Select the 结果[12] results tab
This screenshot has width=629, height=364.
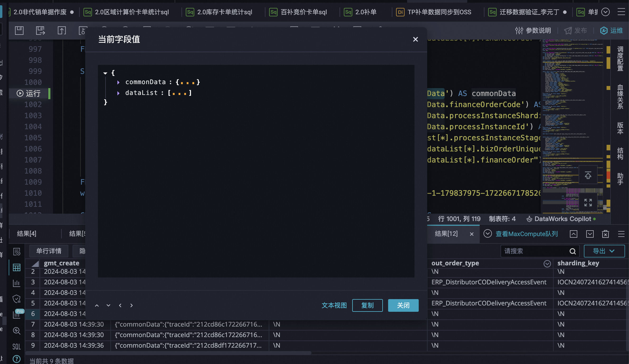pyautogui.click(x=446, y=234)
